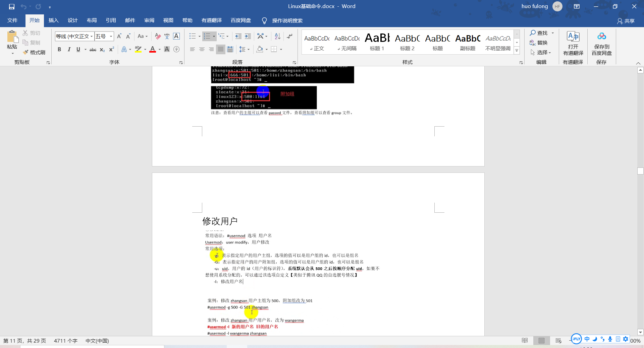This screenshot has width=644, height=348.
Task: Open the font name dropdown
Action: pyautogui.click(x=92, y=36)
